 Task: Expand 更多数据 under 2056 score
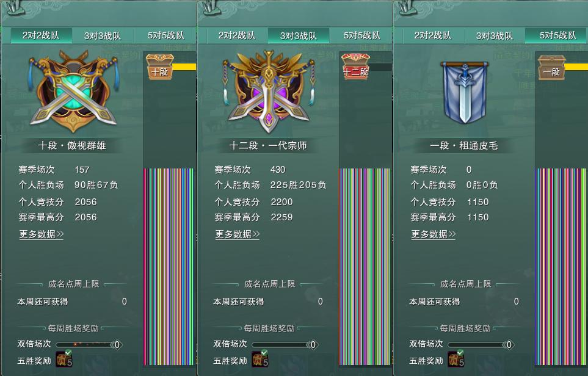click(42, 234)
